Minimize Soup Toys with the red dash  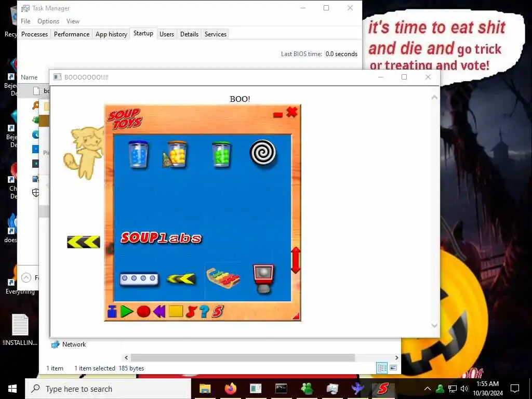pyautogui.click(x=278, y=115)
